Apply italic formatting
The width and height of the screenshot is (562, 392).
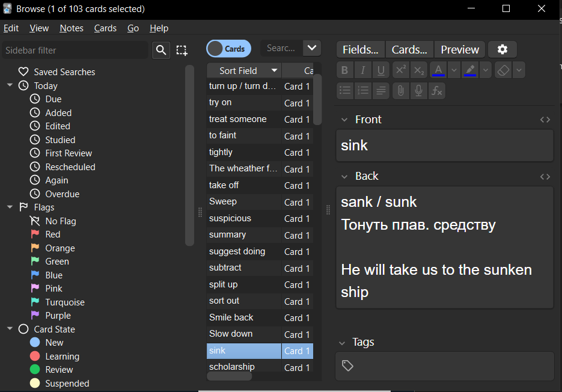(362, 70)
